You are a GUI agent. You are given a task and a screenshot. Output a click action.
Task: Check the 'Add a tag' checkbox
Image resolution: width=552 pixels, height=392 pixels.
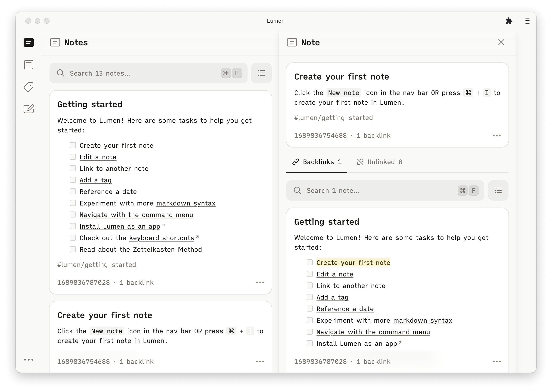pos(73,180)
